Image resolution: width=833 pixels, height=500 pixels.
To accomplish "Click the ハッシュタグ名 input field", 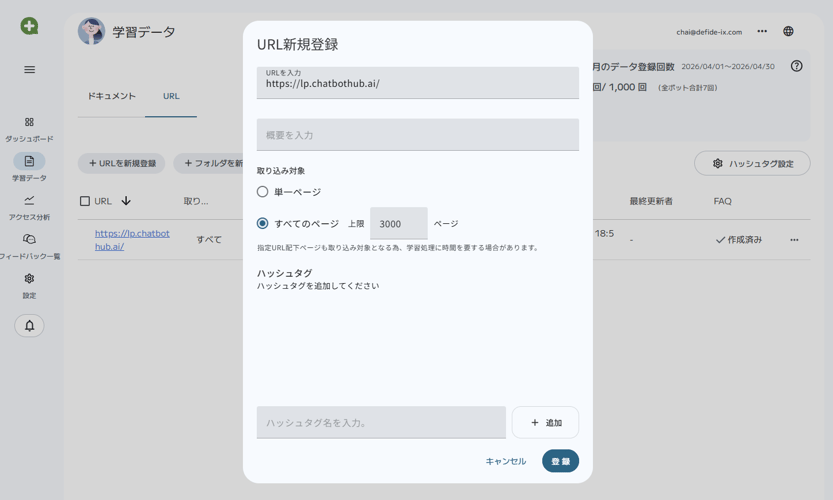I will [x=381, y=423].
